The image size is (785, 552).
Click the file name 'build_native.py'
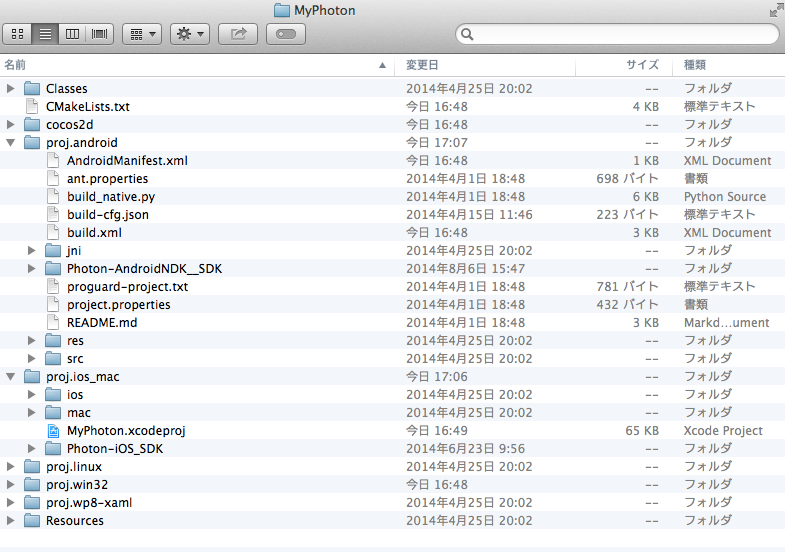pyautogui.click(x=111, y=197)
